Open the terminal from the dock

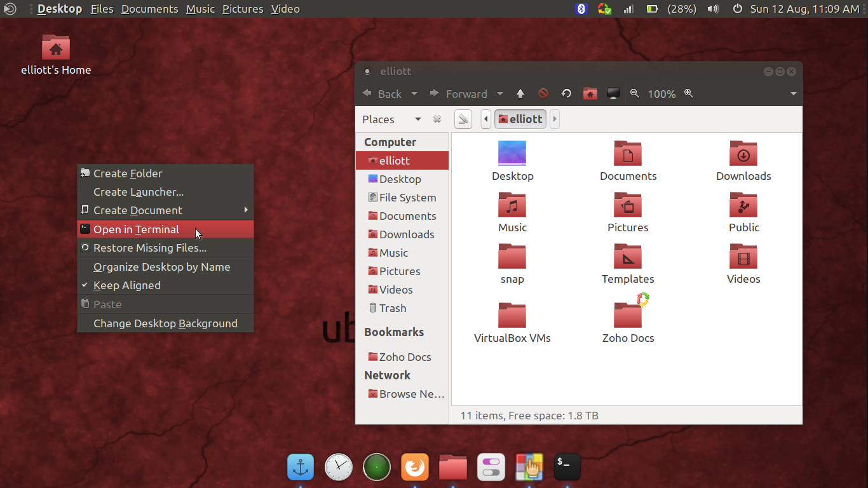point(567,468)
